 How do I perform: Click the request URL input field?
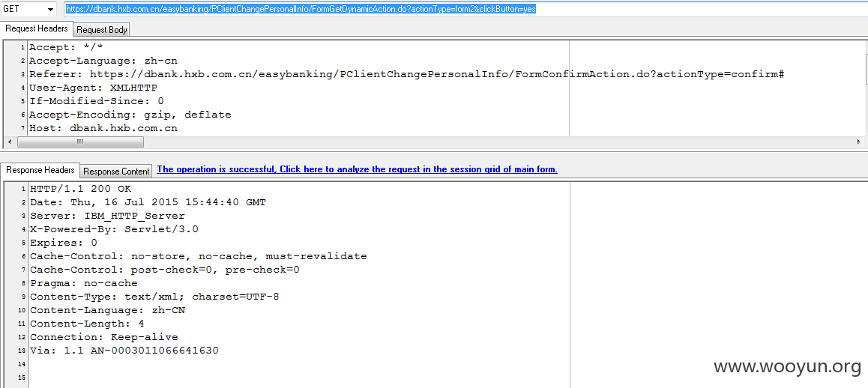(465, 9)
